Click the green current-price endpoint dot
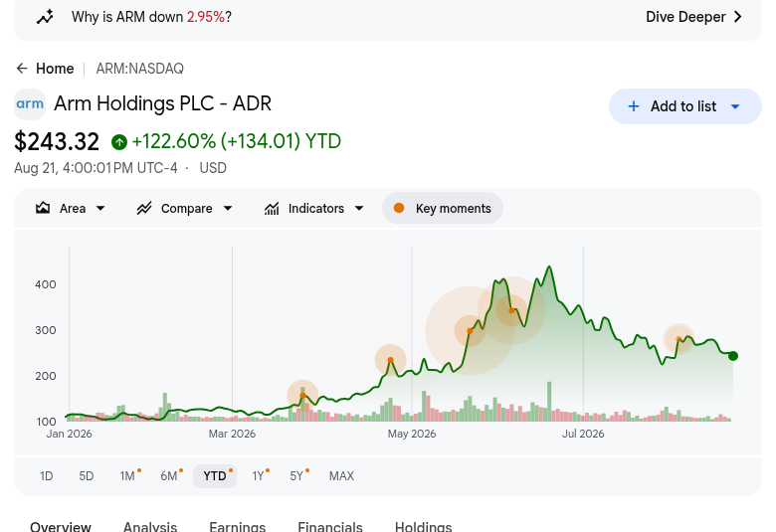776x532 pixels. 733,356
